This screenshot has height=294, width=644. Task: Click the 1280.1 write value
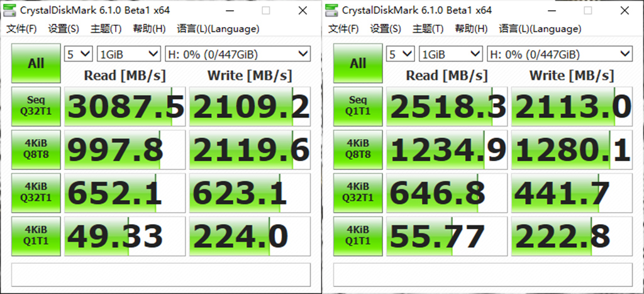(x=572, y=149)
